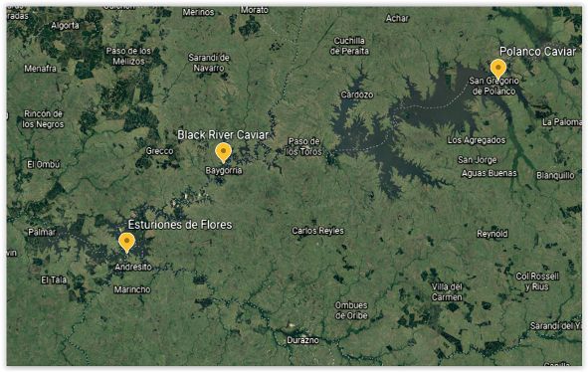Select the Blanquillo place label

[x=555, y=175]
